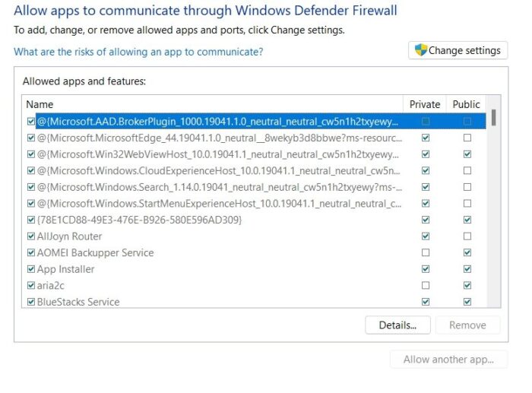Screen dimensions: 532x393
Task: Uncheck AOMEI Backupper Service name checkbox
Action: click(x=31, y=252)
